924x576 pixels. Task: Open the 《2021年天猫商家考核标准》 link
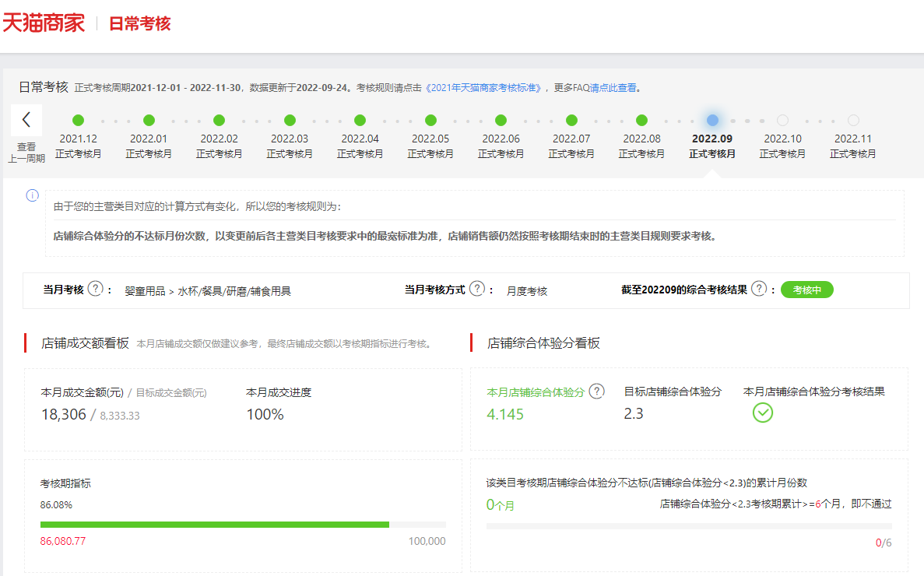point(483,88)
